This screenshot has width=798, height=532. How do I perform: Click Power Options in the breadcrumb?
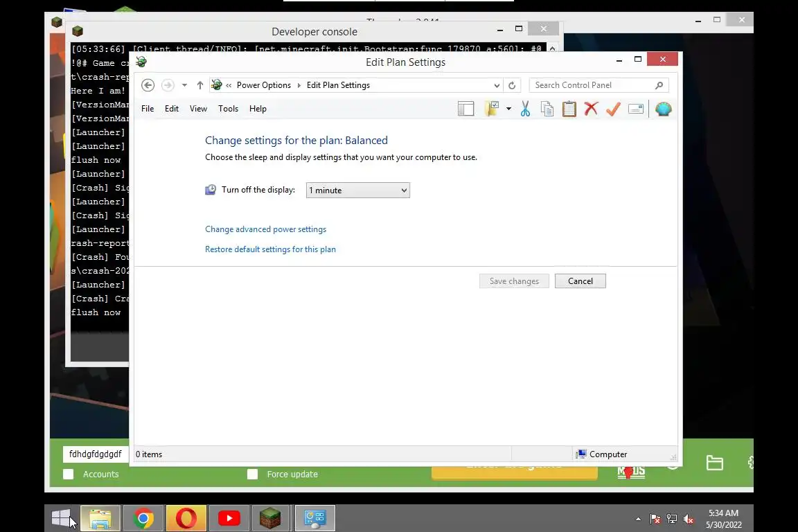pyautogui.click(x=264, y=85)
